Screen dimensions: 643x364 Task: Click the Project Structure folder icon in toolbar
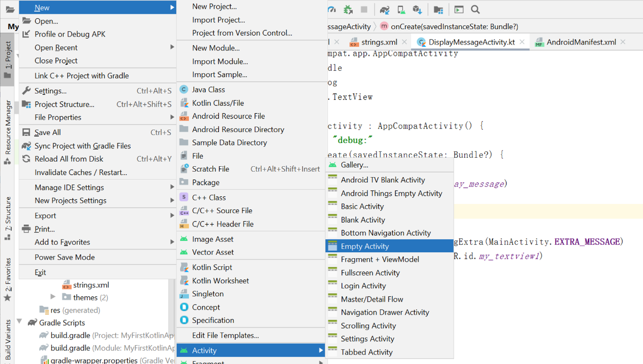tap(438, 9)
